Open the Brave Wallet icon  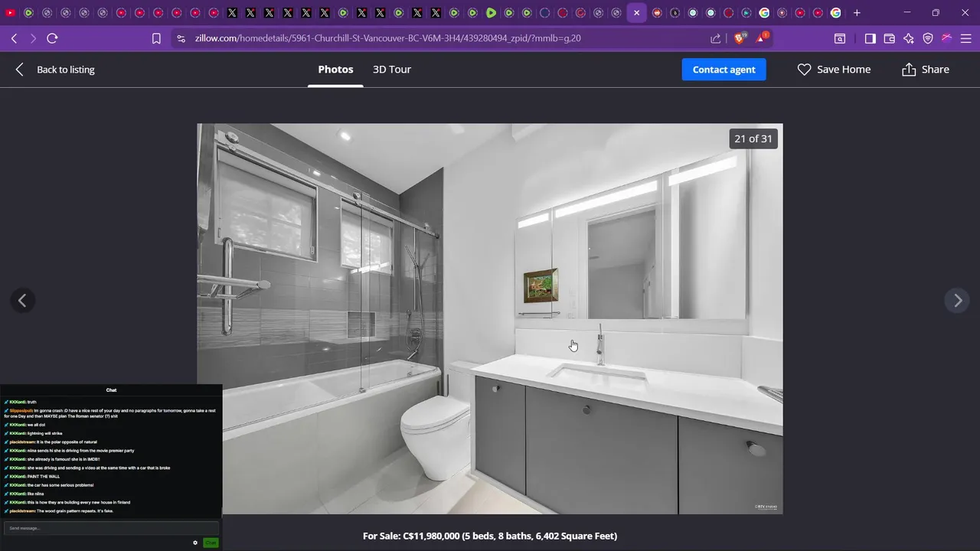click(x=889, y=38)
